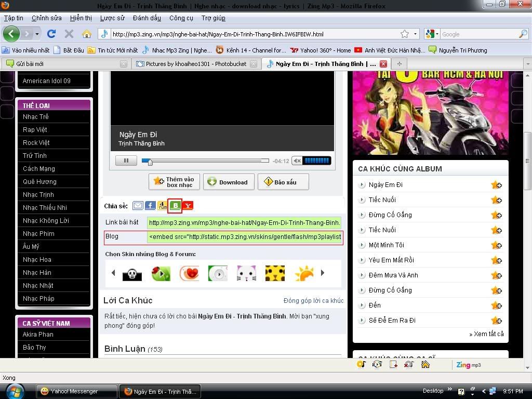Reload the page with the Refresh icon
The width and height of the screenshot is (532, 399).
pyautogui.click(x=51, y=34)
